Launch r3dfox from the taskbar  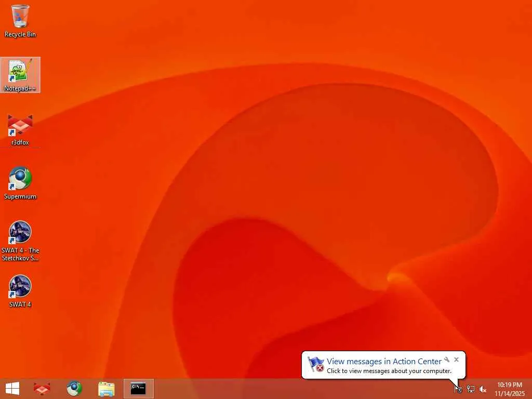point(42,389)
